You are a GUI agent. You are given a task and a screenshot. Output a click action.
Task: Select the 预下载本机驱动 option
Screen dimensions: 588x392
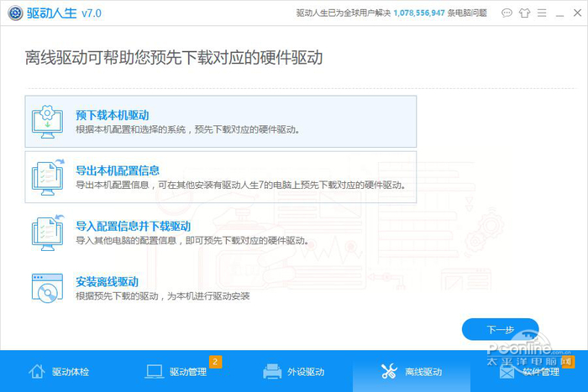tap(220, 122)
